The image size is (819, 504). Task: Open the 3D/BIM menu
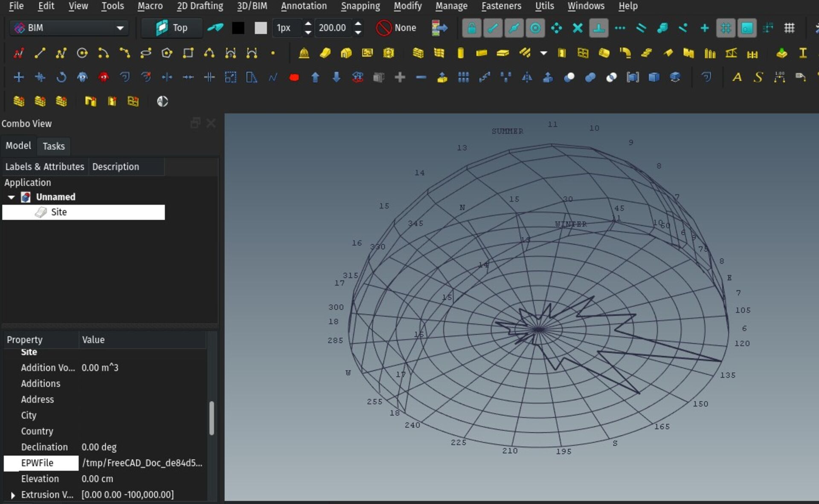click(x=252, y=6)
